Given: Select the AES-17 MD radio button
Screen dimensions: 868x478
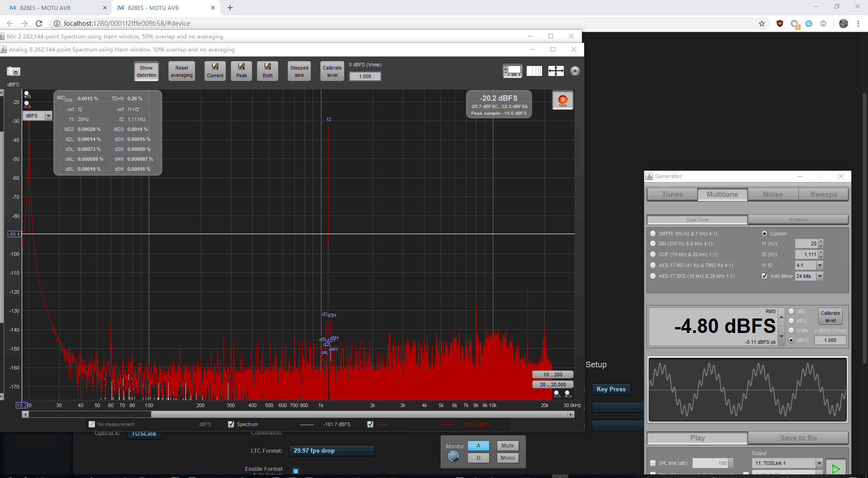Looking at the screenshot, I should [653, 265].
